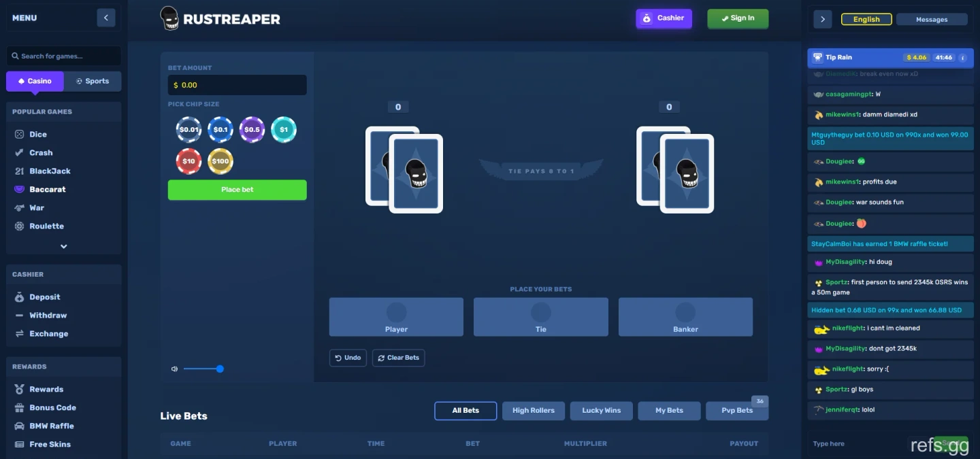Screen dimensions: 980x459
Task: Select the $0.1 blue chip
Action: coord(220,129)
